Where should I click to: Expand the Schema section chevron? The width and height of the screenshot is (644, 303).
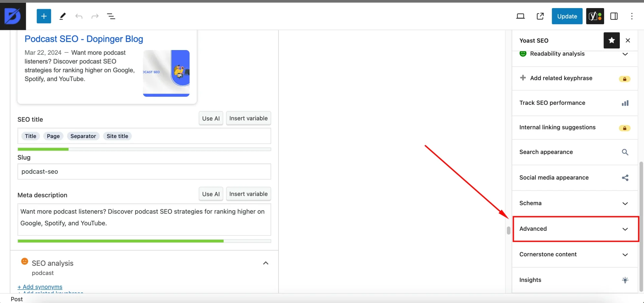[625, 203]
